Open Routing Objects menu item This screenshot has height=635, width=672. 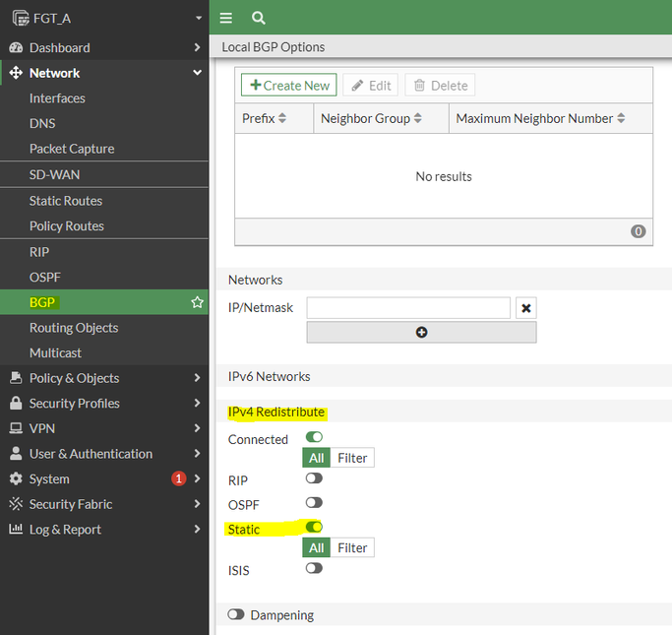[104, 328]
